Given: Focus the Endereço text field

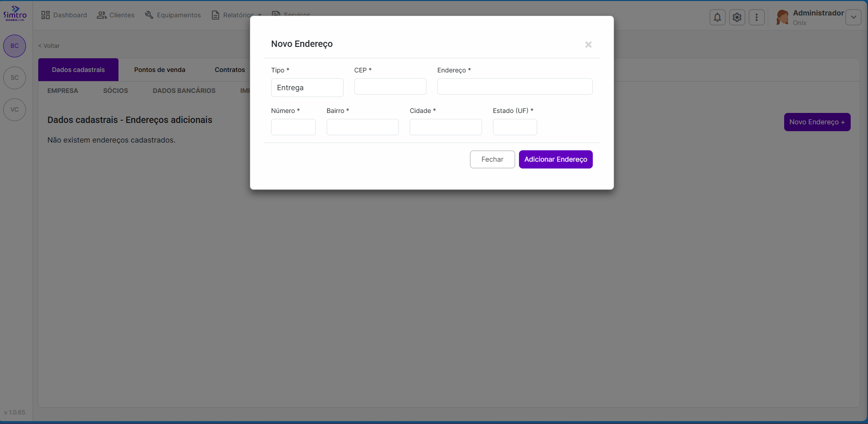Looking at the screenshot, I should coord(514,87).
